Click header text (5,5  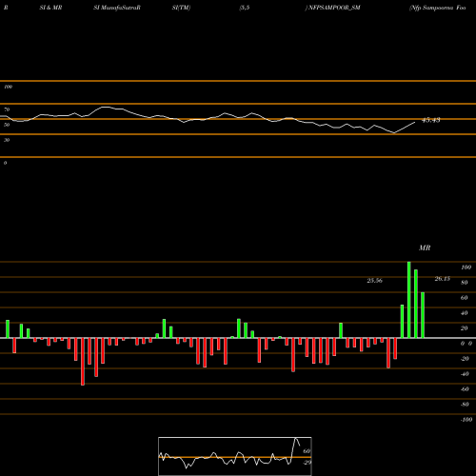click(x=244, y=8)
